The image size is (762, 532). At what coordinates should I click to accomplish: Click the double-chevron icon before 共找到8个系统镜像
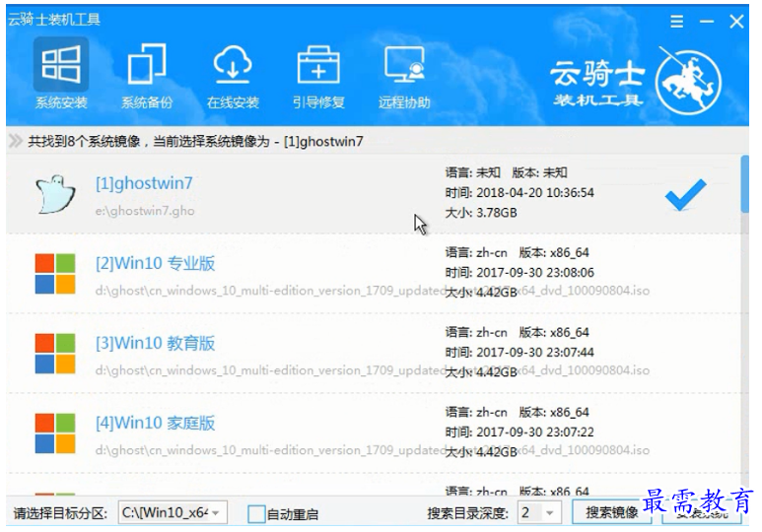[16, 142]
